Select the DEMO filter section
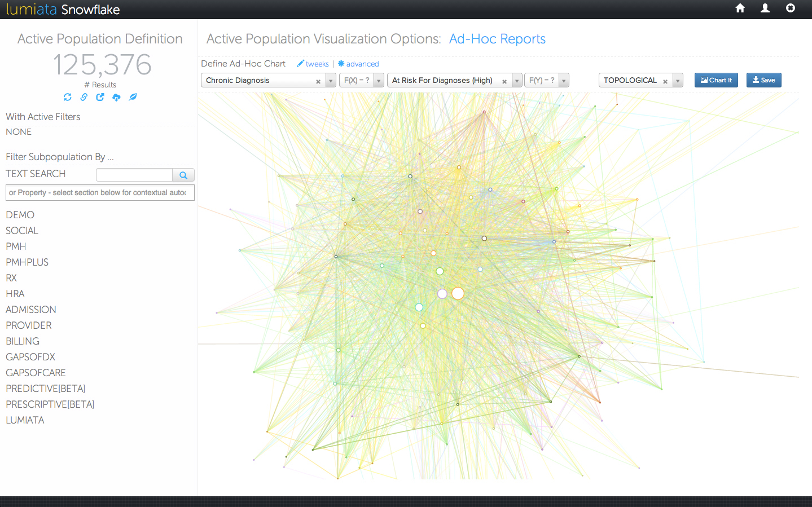This screenshot has width=812, height=507. tap(20, 215)
